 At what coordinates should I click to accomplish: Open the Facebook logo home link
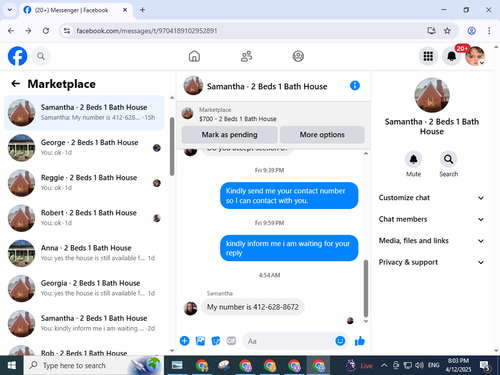tap(17, 56)
